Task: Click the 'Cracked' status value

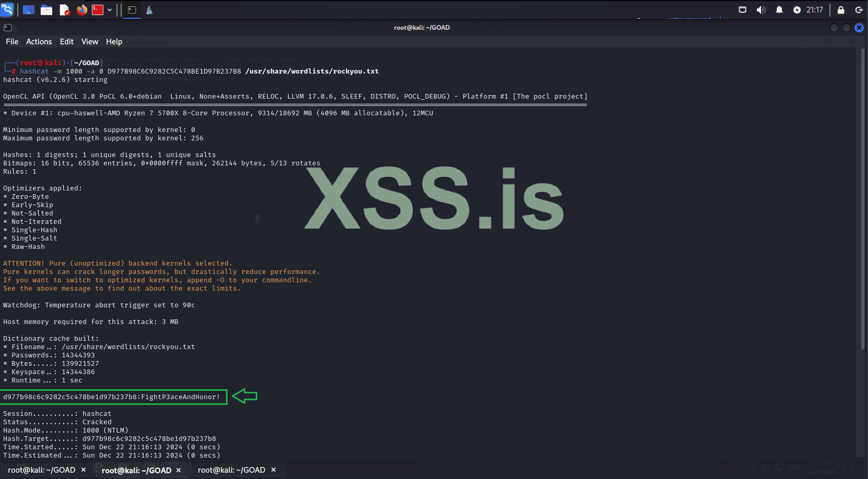Action: point(97,422)
